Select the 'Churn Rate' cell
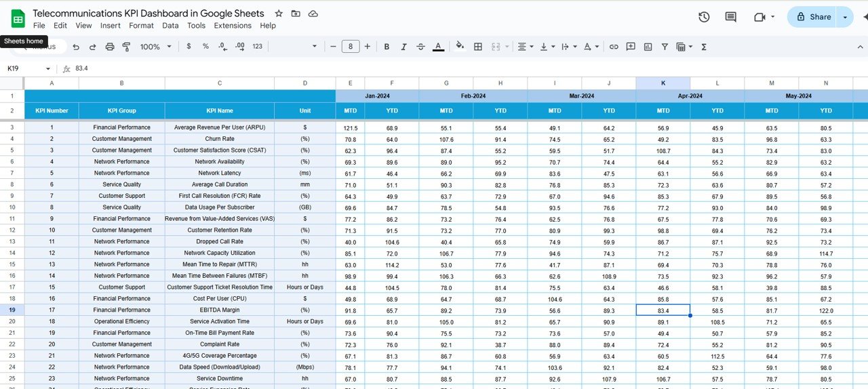868x389 pixels. (x=220, y=138)
